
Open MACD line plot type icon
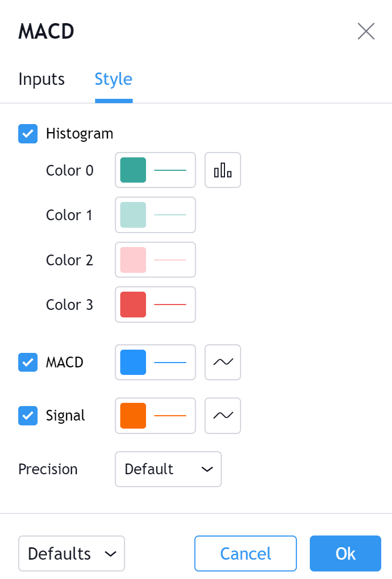(x=223, y=363)
